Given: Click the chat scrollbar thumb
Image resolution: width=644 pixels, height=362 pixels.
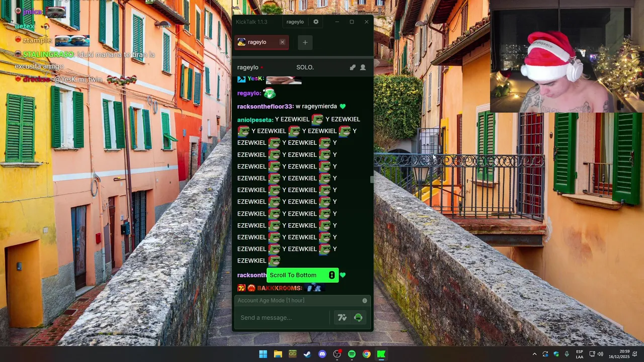Looking at the screenshot, I should (372, 179).
